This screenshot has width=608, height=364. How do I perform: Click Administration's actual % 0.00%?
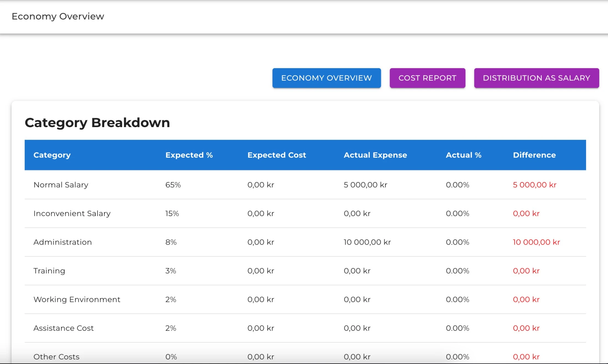[x=457, y=242]
